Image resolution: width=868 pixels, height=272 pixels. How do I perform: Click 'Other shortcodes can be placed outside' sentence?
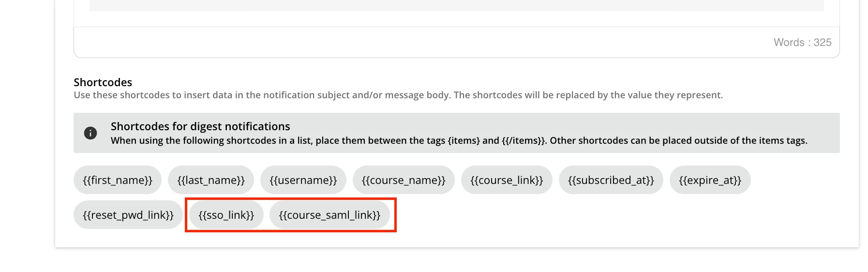(x=678, y=141)
